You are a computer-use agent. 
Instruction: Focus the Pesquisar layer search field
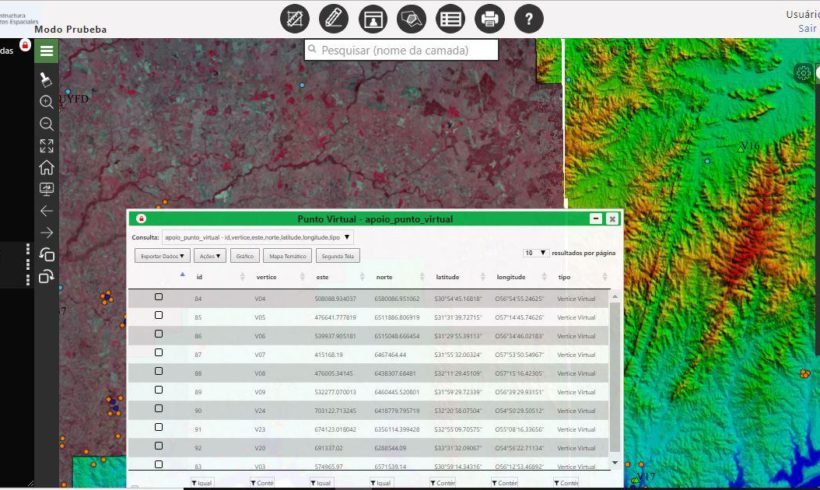pos(401,50)
